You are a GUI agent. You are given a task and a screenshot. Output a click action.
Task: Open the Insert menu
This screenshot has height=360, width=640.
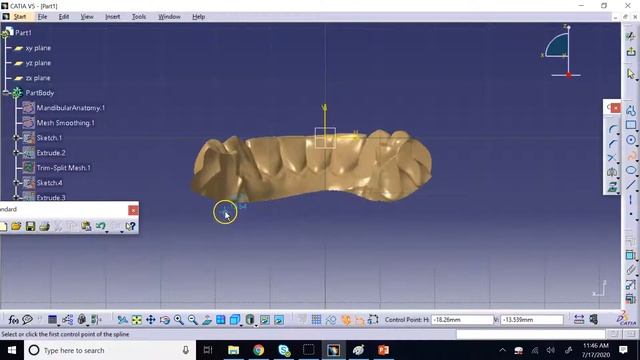click(113, 17)
